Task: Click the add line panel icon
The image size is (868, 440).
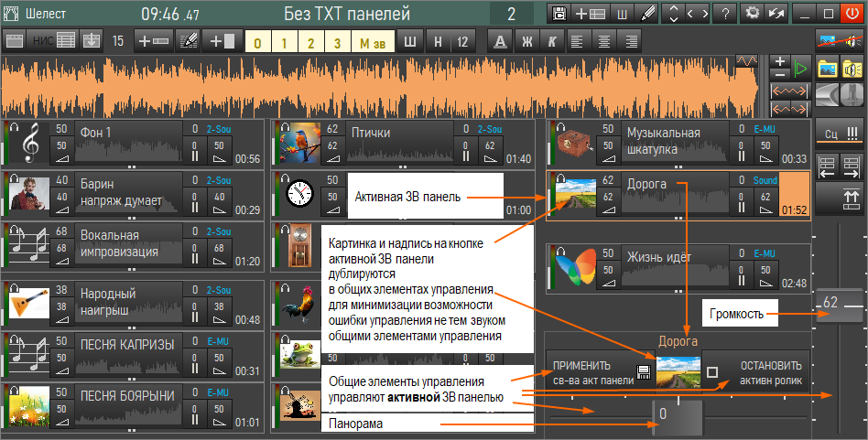Action: coord(153,41)
